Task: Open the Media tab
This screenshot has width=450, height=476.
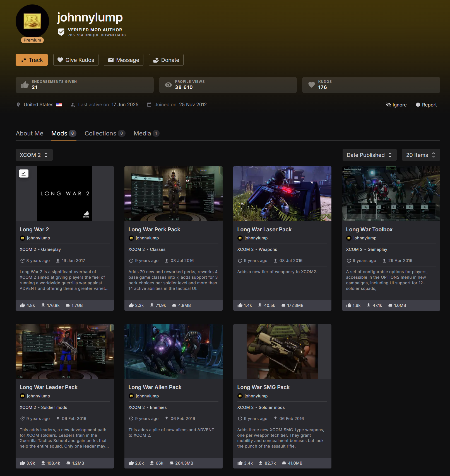Action: (146, 133)
